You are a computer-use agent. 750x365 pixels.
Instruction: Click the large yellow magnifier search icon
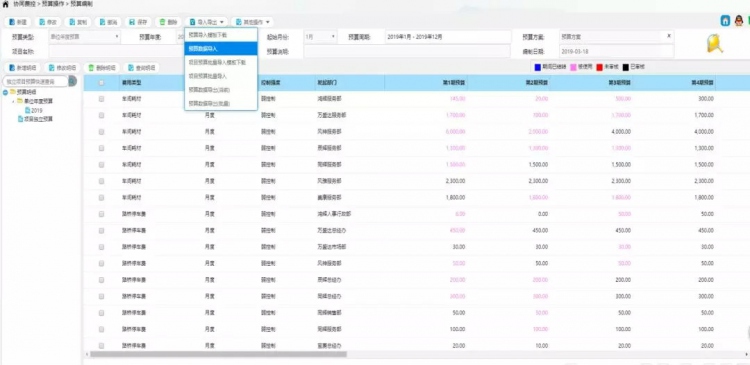[x=715, y=44]
